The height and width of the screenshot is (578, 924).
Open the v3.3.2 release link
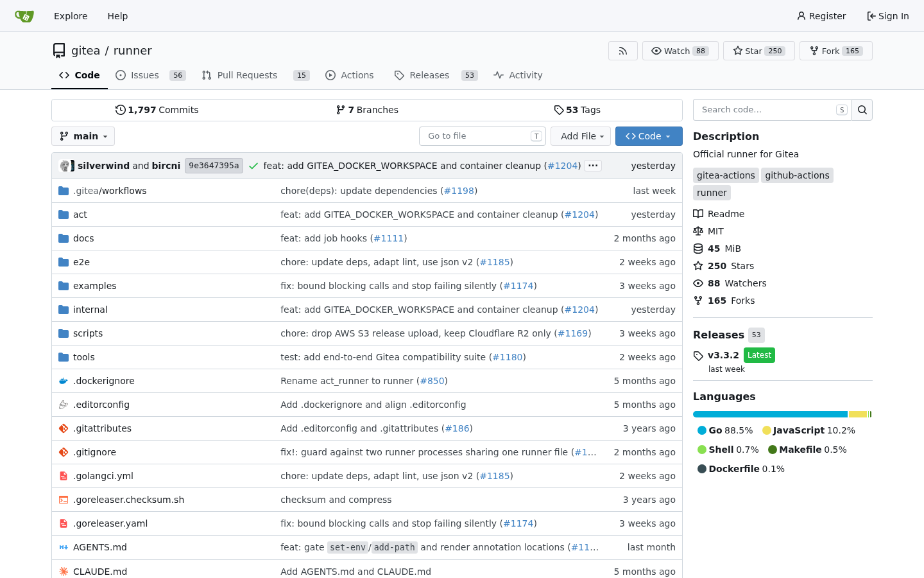point(723,355)
